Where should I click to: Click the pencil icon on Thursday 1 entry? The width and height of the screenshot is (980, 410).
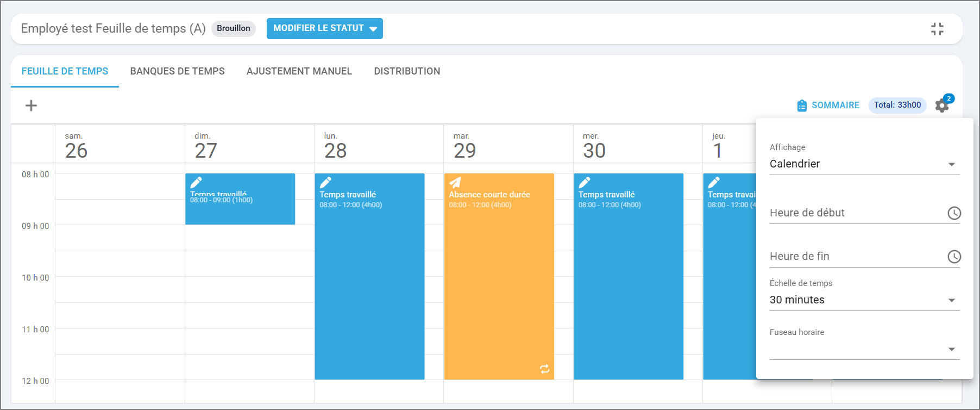pos(714,182)
